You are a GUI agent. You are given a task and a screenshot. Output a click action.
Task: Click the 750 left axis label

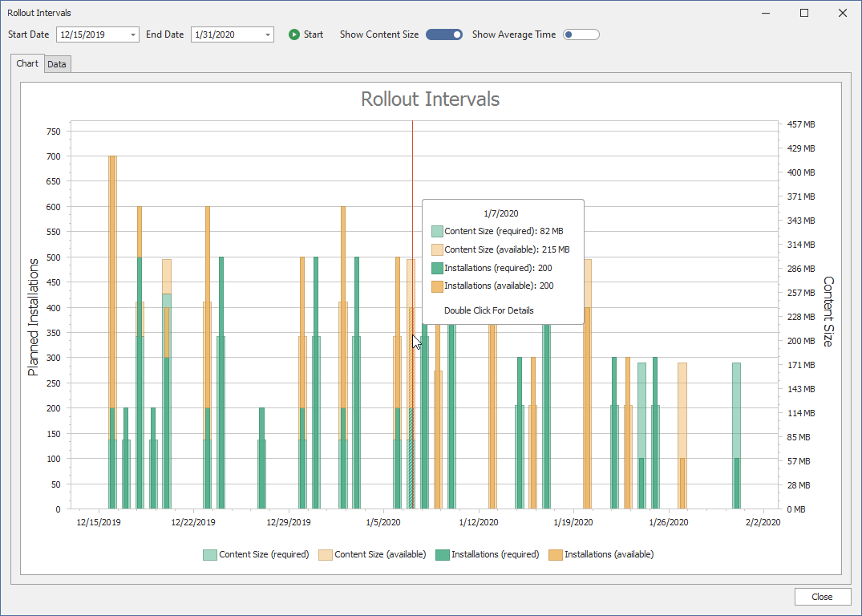pos(54,132)
